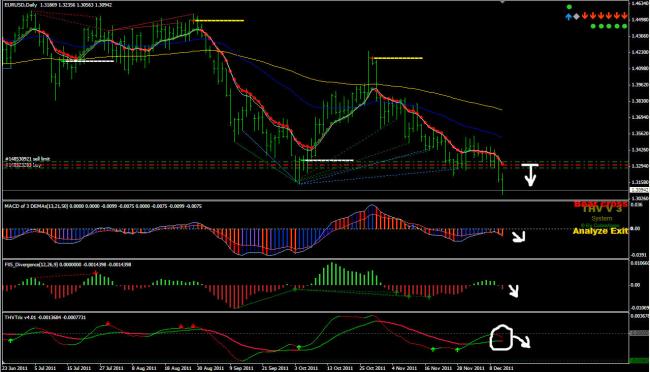Click the yellow Analyze Exit text
Viewport: 650px width, 372px height.
pyautogui.click(x=600, y=231)
